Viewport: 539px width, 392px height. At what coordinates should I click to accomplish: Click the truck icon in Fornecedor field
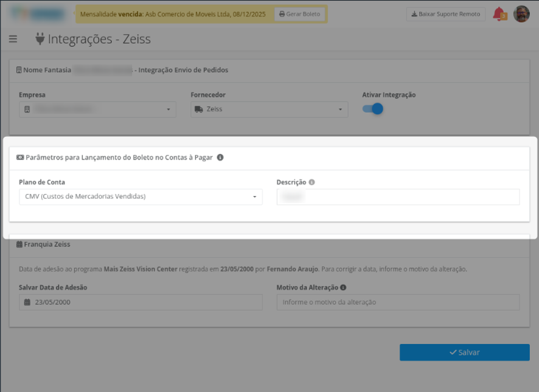(199, 110)
